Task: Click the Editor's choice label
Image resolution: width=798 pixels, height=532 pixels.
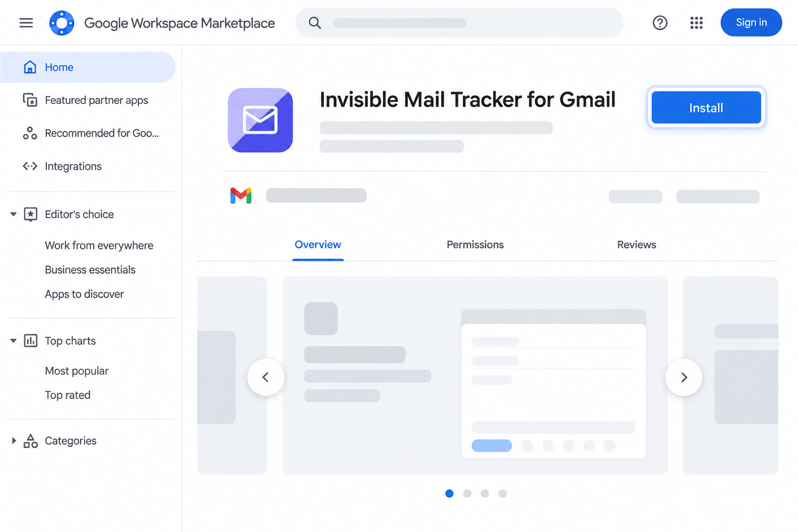Action: pos(79,214)
